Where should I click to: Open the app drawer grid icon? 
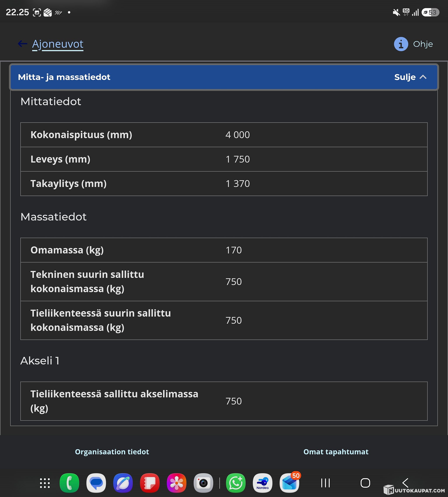pos(45,483)
